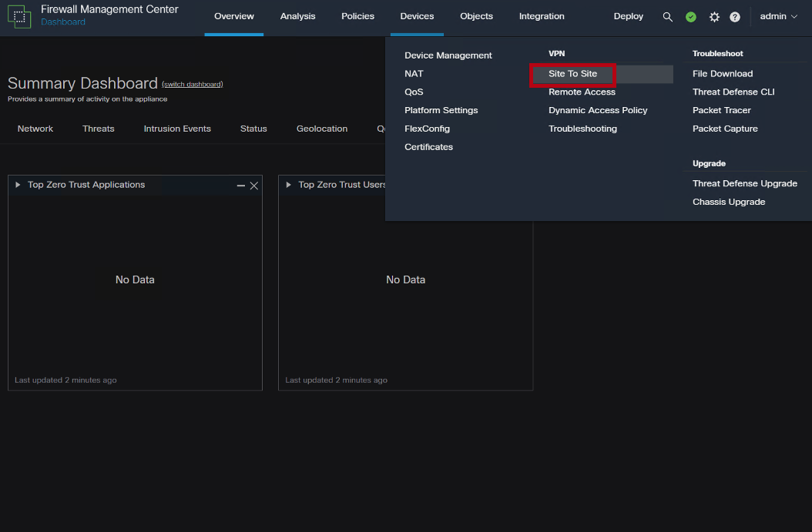The image size is (812, 532).
Task: Select Packet Tracer entry
Action: tap(721, 110)
